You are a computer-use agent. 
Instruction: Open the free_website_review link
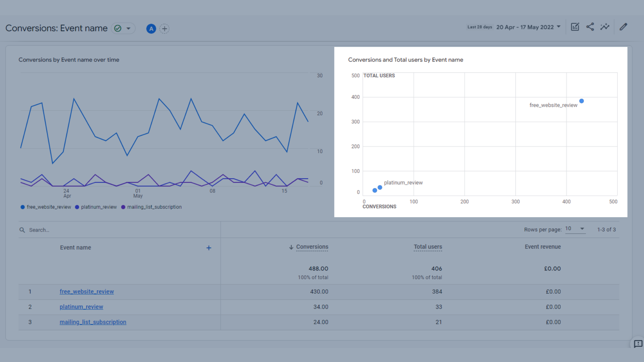[87, 292]
